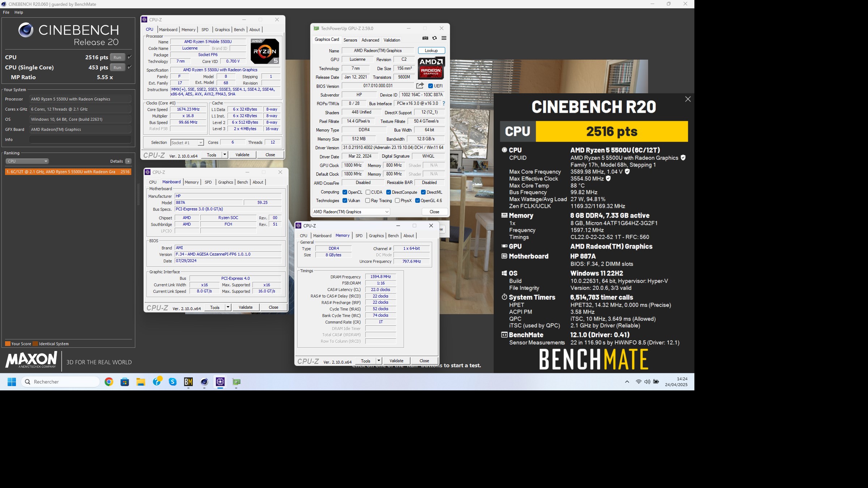Image resolution: width=868 pixels, height=488 pixels.
Task: Toggle the PhysX checkbox
Action: click(x=397, y=201)
